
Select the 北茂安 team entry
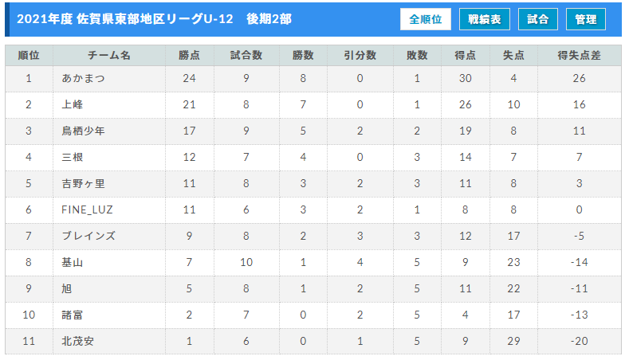[x=78, y=341]
